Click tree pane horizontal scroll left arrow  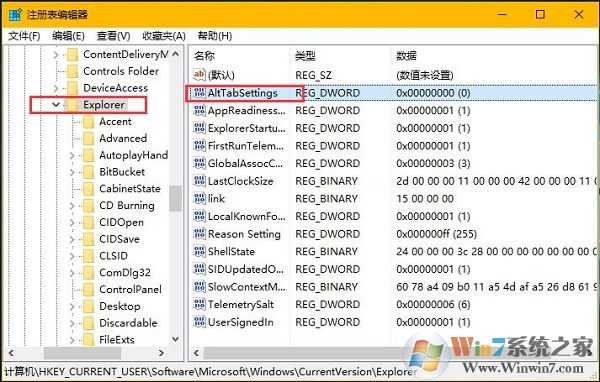[11, 353]
